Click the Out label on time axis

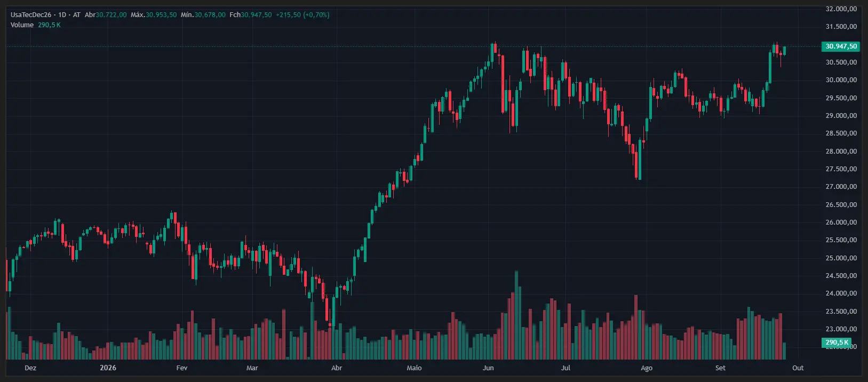798,368
